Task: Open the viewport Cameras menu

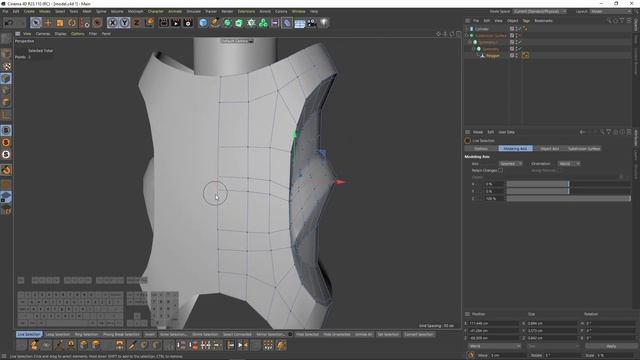Action: click(x=43, y=34)
